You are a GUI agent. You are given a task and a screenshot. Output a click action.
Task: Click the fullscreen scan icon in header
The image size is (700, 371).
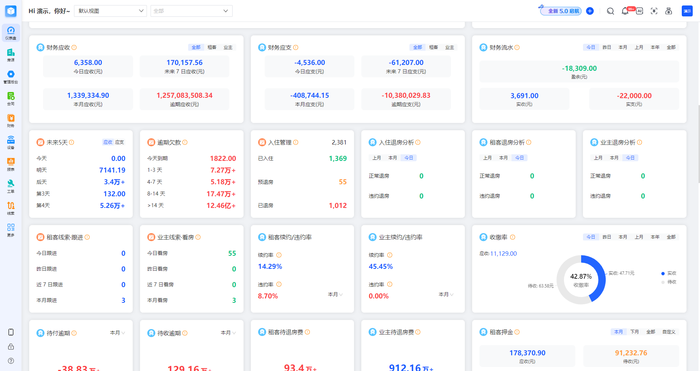pyautogui.click(x=654, y=11)
